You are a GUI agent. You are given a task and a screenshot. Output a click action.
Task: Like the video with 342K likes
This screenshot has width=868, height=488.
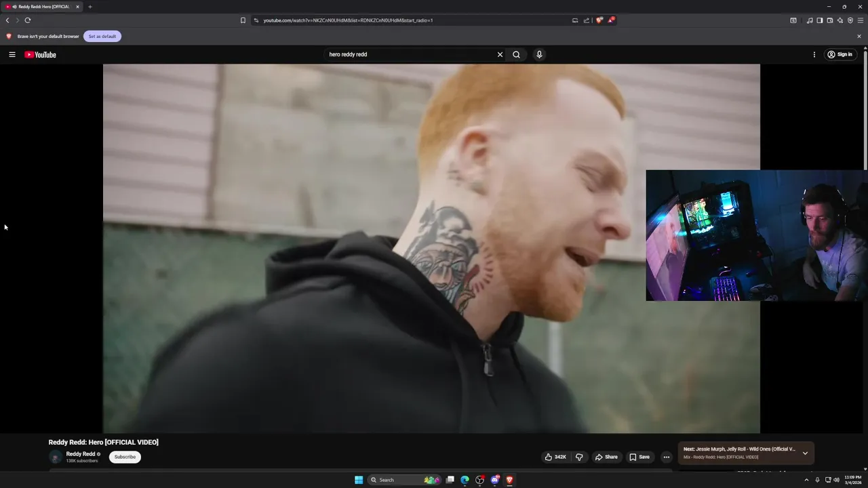pyautogui.click(x=555, y=457)
